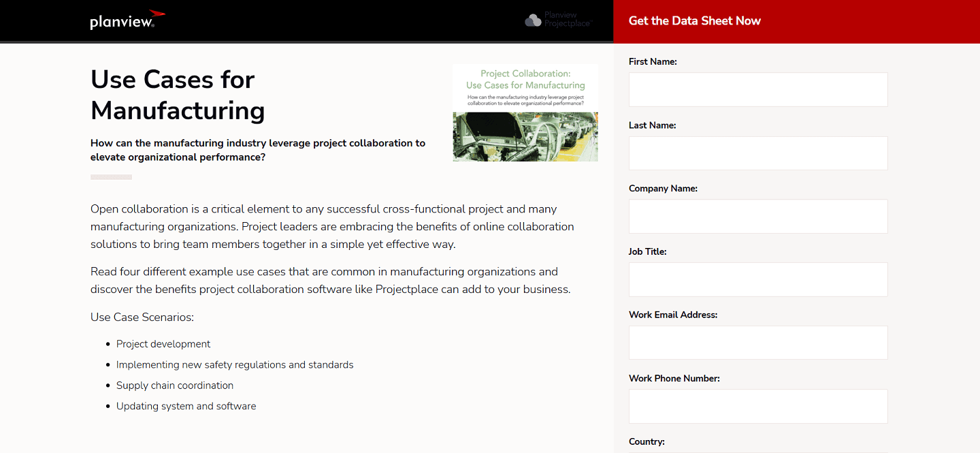Click 'Implementing new safety regulations and standards'

(235, 364)
